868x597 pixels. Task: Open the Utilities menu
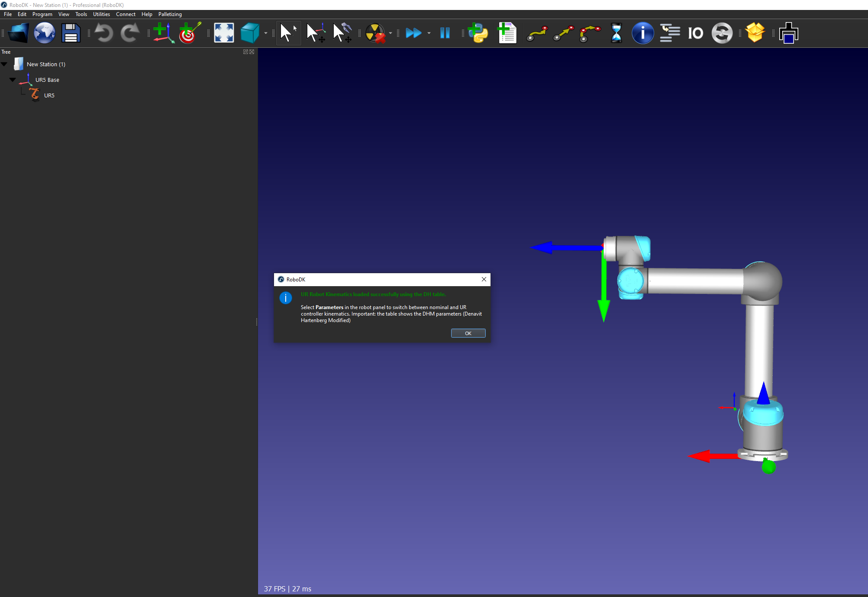coord(101,14)
